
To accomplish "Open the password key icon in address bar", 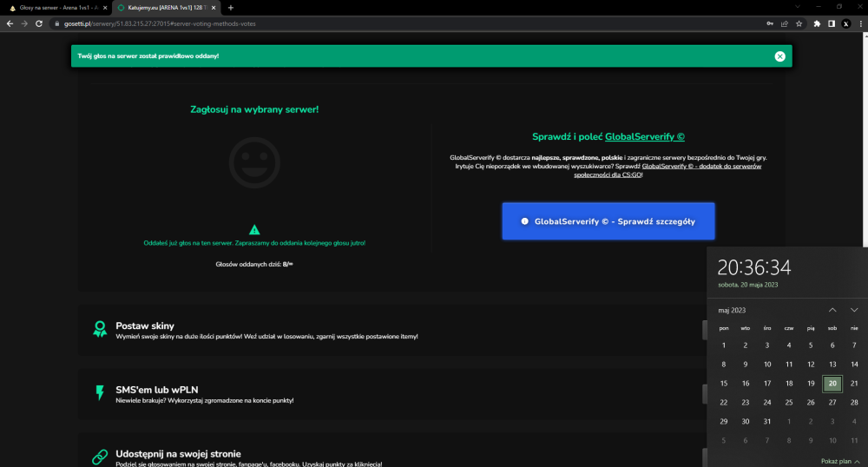I will click(769, 23).
